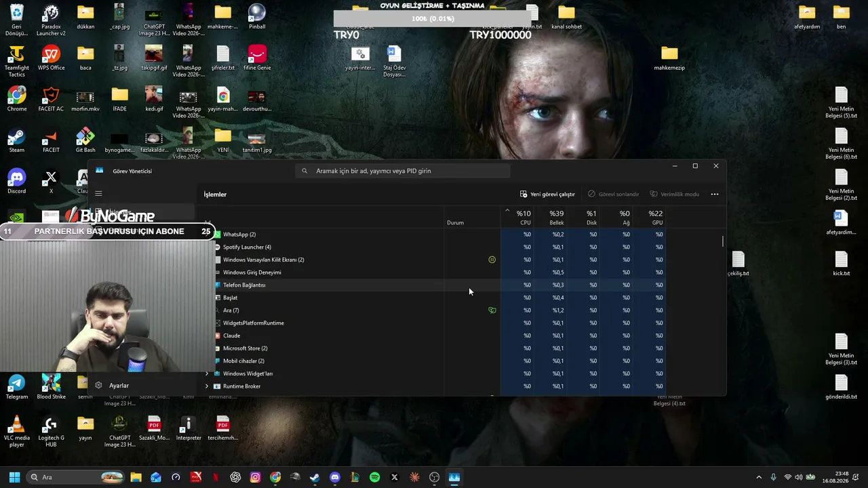This screenshot has width=868, height=488.
Task: Open Discord from the taskbar
Action: pos(335,477)
